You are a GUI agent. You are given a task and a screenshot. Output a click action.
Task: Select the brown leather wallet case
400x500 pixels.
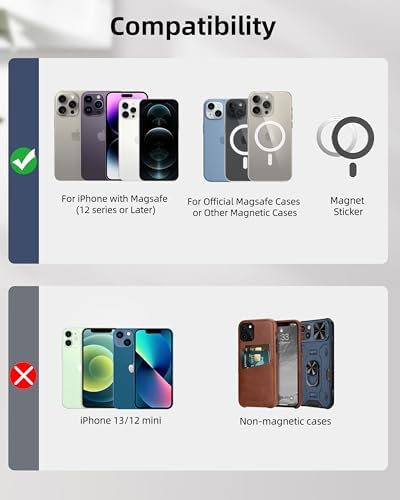[x=258, y=363]
